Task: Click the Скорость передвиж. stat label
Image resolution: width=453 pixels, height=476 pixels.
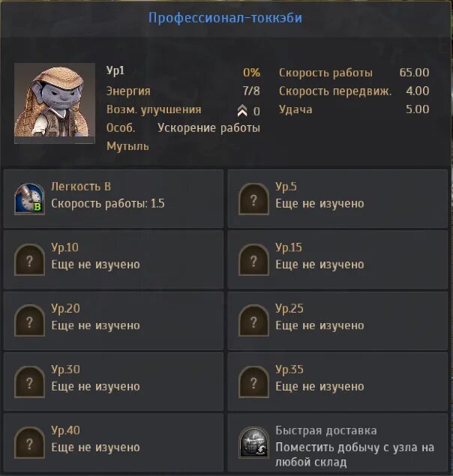Action: coord(335,91)
